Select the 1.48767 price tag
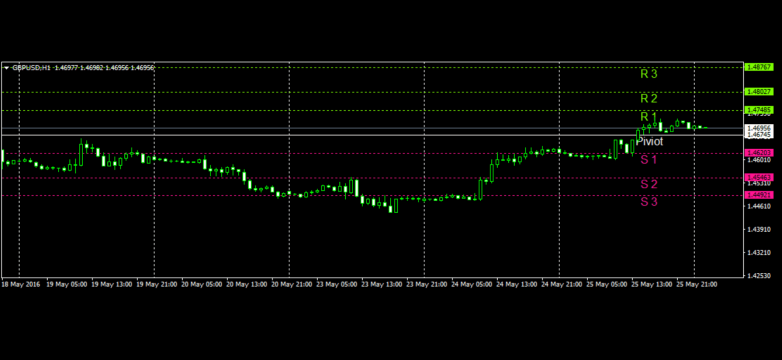782x360 pixels. point(758,67)
